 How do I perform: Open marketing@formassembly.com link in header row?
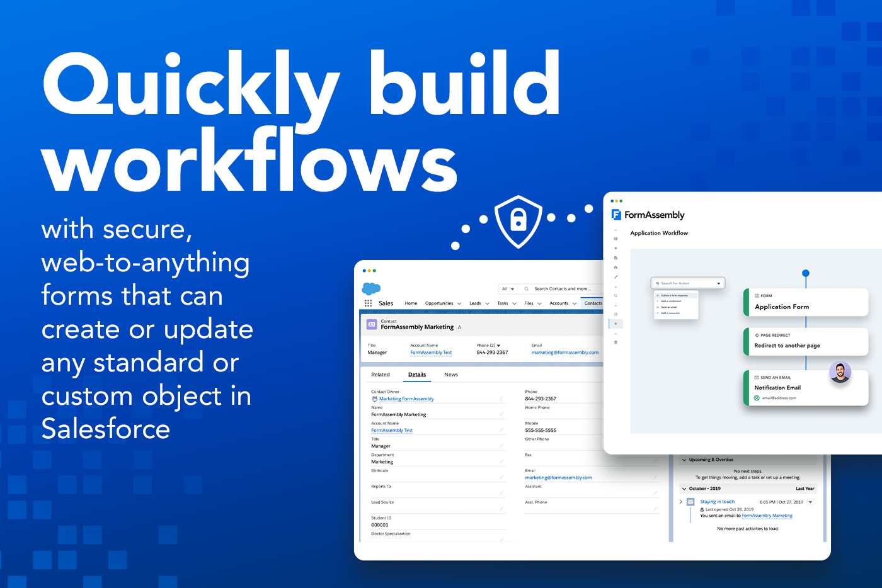(565, 353)
